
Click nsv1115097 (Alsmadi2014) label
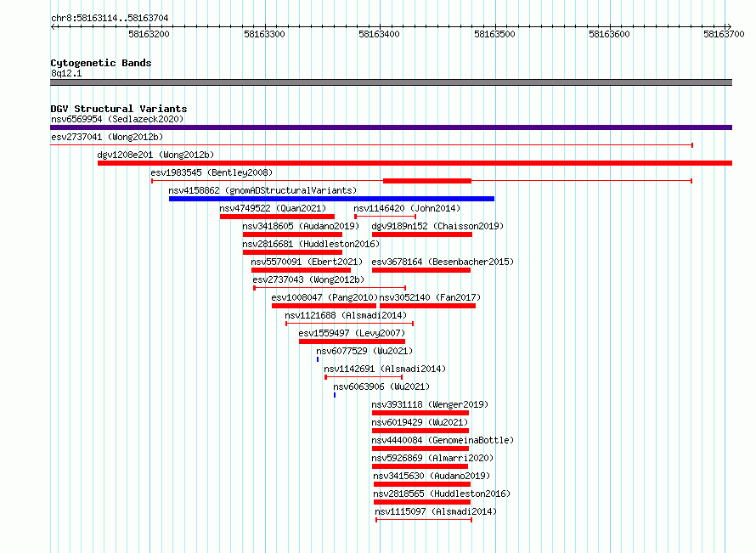pyautogui.click(x=436, y=511)
